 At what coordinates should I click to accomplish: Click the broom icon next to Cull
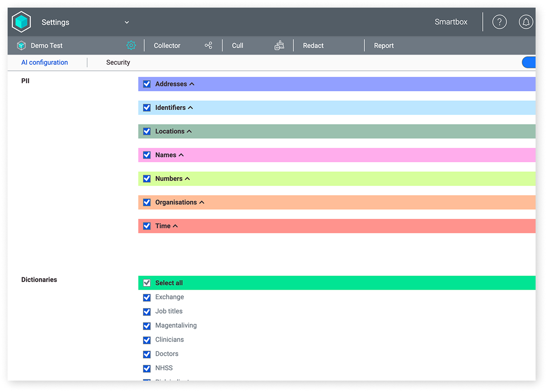[279, 45]
